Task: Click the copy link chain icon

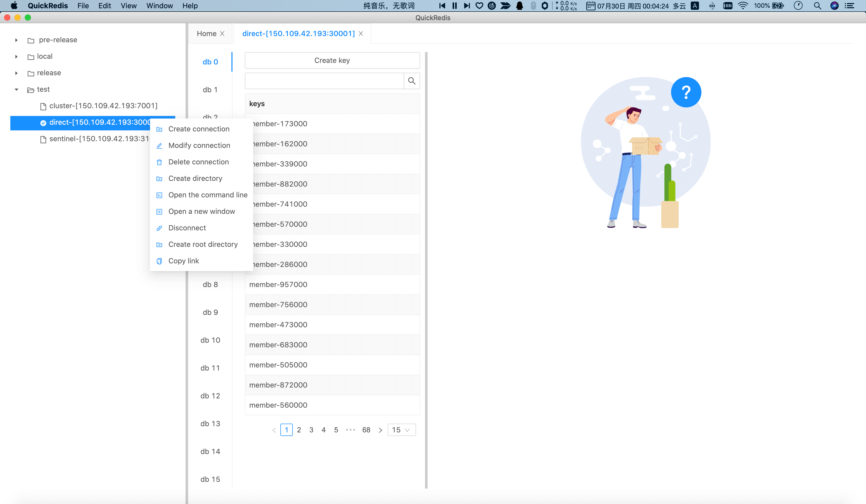Action: [x=159, y=261]
